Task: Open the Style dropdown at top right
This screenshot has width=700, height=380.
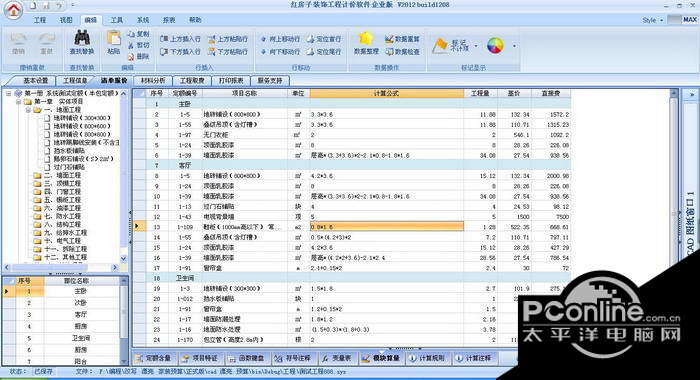Action: pyautogui.click(x=652, y=20)
